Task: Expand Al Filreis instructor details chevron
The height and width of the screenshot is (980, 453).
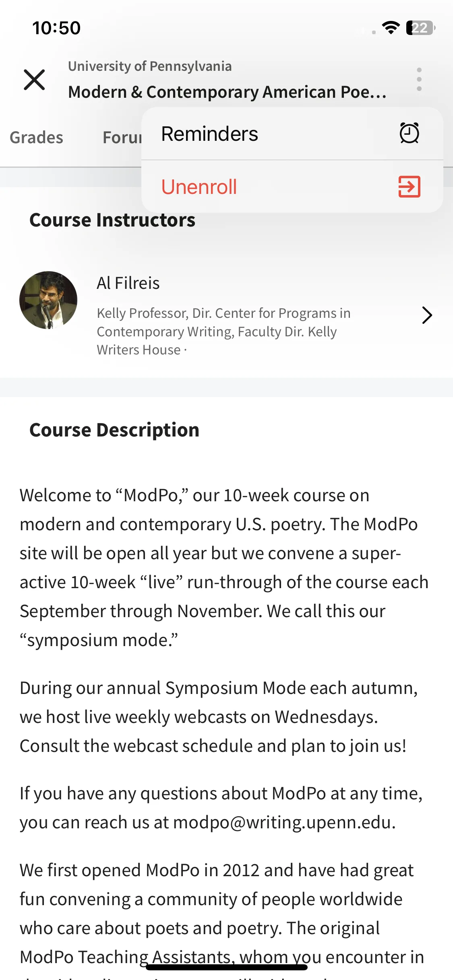Action: pyautogui.click(x=427, y=315)
